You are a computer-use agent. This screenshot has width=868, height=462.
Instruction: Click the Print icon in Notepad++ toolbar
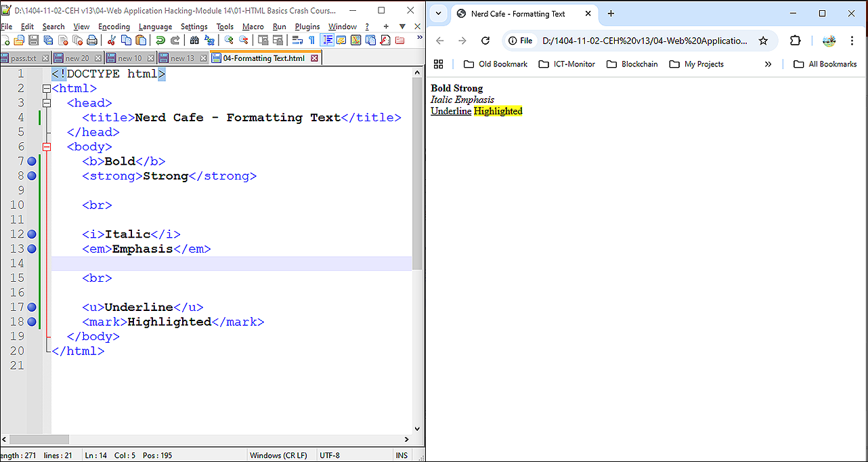pyautogui.click(x=91, y=41)
